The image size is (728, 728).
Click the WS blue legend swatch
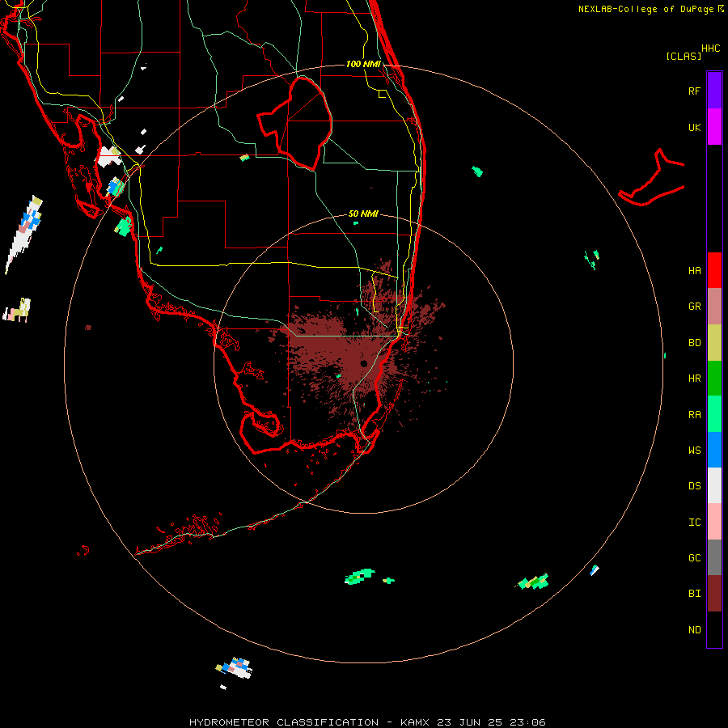(714, 450)
